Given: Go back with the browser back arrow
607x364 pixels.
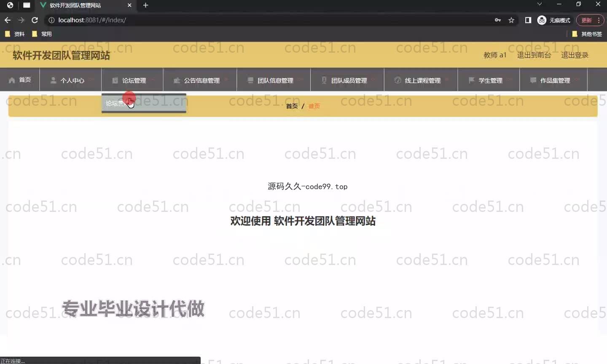Looking at the screenshot, I should [x=8, y=20].
